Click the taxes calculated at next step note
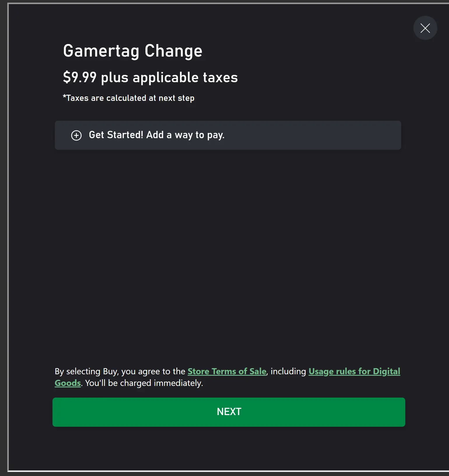Viewport: 449px width, 476px height. pyautogui.click(x=129, y=98)
